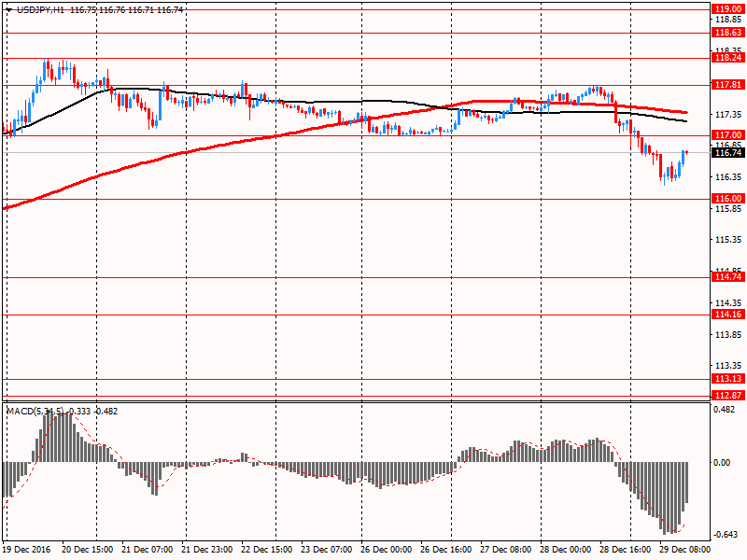Screen dimensions: 747x560
Task: Click the 29 Dec 08:00 time axis label
Action: [684, 550]
